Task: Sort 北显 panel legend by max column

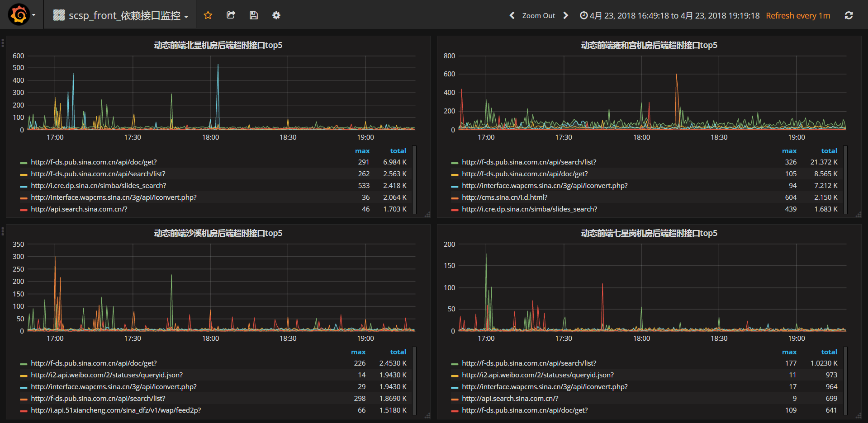Action: [x=362, y=151]
